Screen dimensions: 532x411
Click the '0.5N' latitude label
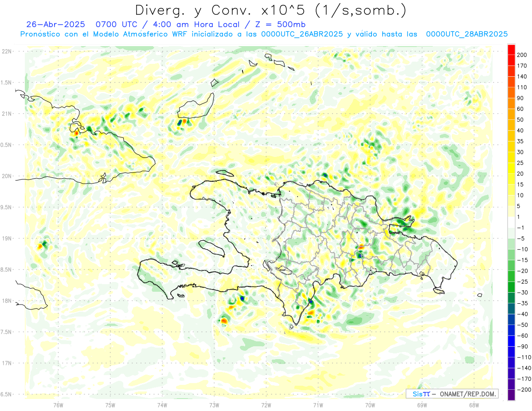tap(6, 145)
